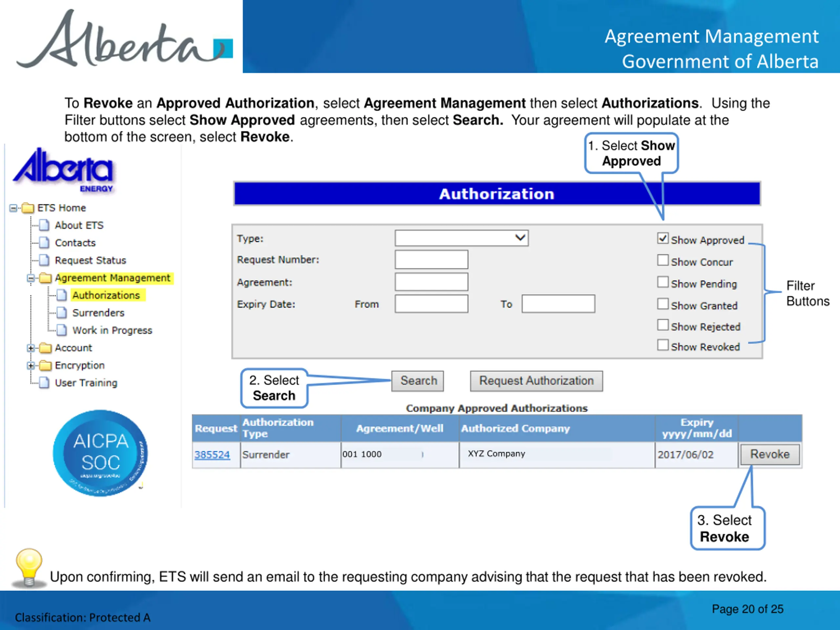Viewport: 840px width, 630px height.
Task: Open Work in Progress tree item
Action: [113, 330]
